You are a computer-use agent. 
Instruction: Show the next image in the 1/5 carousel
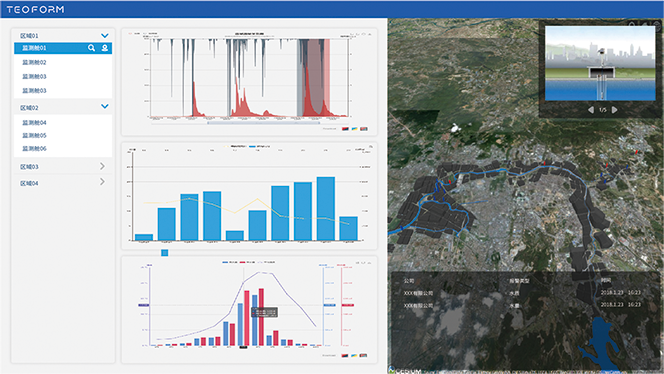click(x=614, y=110)
